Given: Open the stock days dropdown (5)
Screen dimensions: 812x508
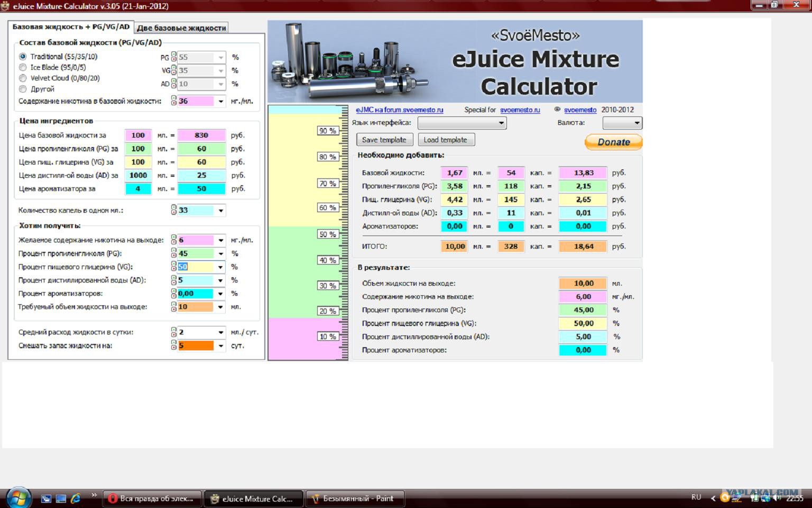Looking at the screenshot, I should (220, 346).
